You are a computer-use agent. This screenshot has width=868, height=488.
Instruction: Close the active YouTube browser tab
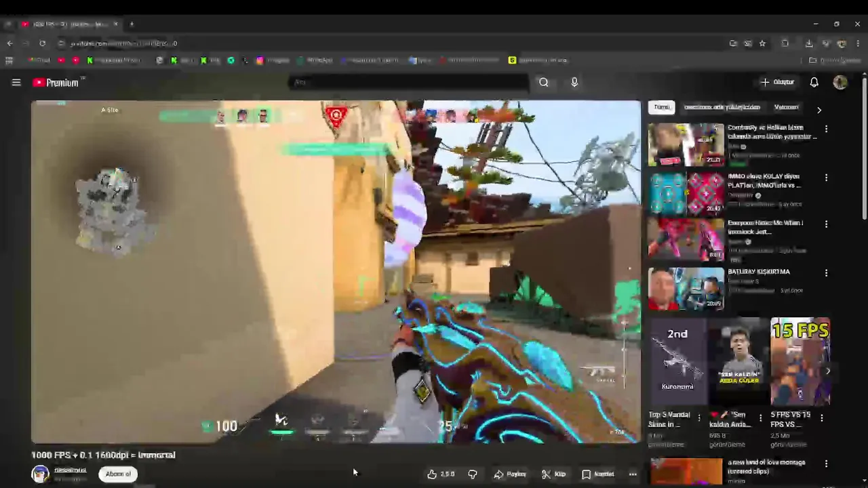click(x=115, y=24)
